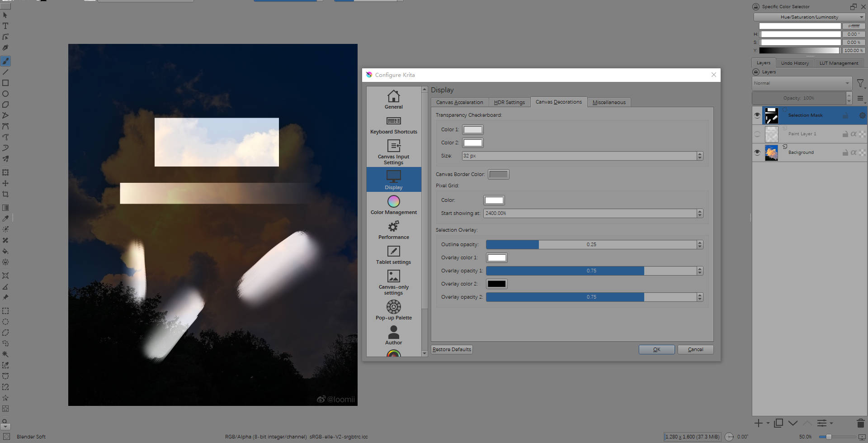
Task: Show Paint Layer 1 using its visibility toggle
Action: [757, 134]
